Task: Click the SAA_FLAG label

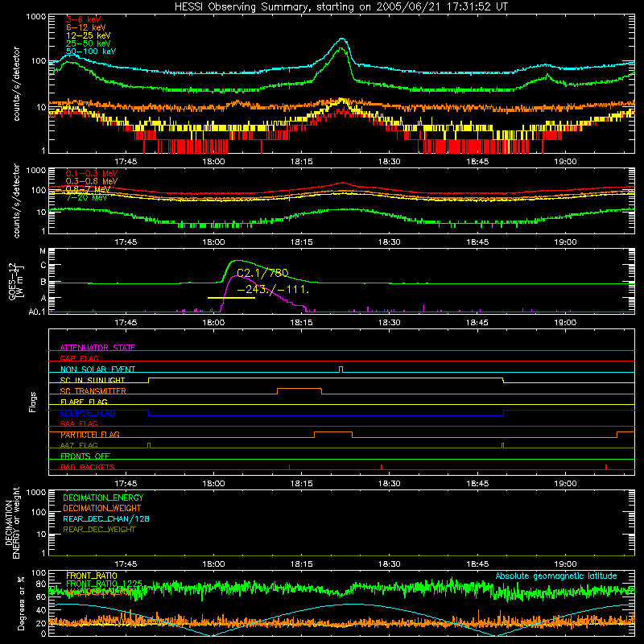Action: (79, 423)
